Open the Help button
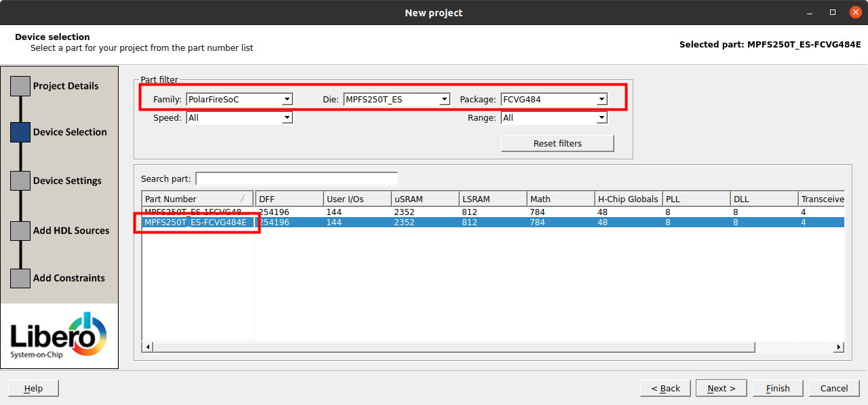Screen dimensions: 868x405 point(33,388)
